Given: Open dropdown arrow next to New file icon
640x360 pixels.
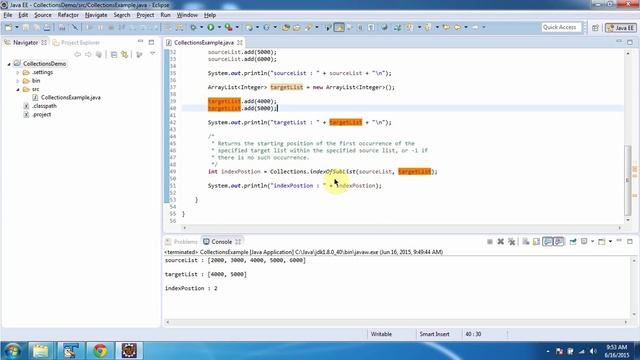Looking at the screenshot, I should pyautogui.click(x=17, y=27).
